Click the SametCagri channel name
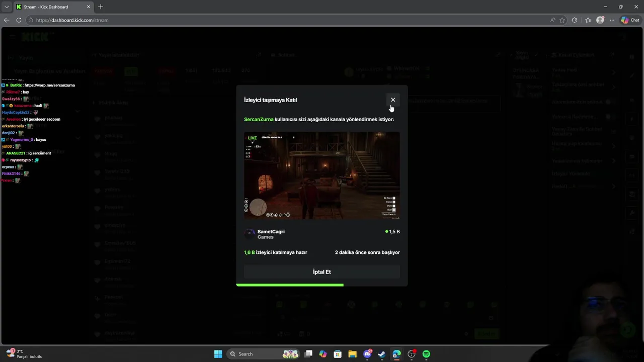Screen dimensions: 644x362 click(x=271, y=231)
